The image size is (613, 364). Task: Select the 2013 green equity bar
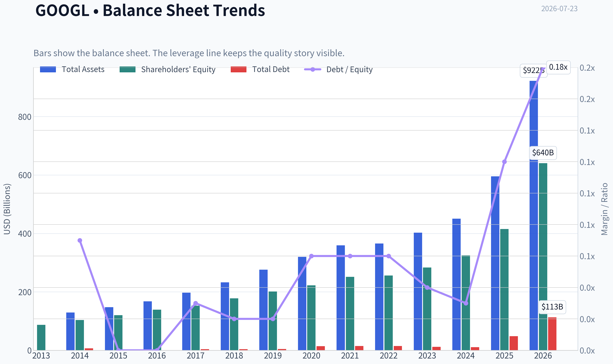41,337
